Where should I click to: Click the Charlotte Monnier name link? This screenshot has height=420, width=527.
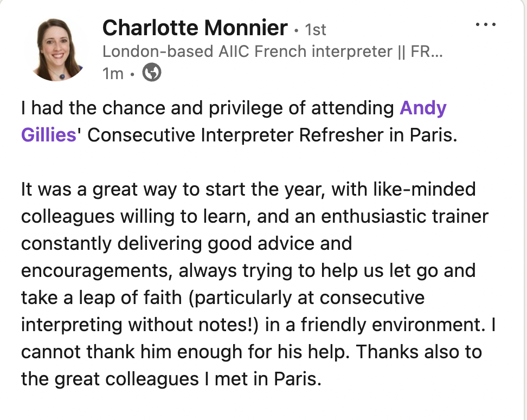(x=195, y=28)
